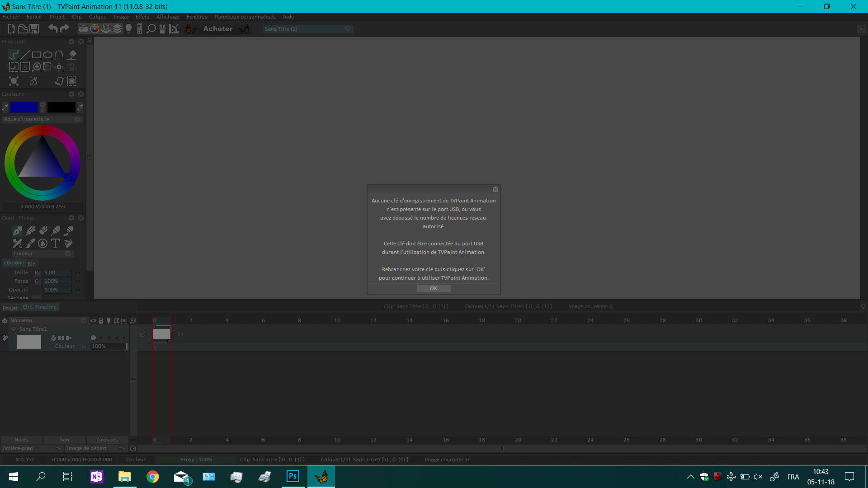Switch to the Projet tab
868x488 pixels.
(x=10, y=308)
